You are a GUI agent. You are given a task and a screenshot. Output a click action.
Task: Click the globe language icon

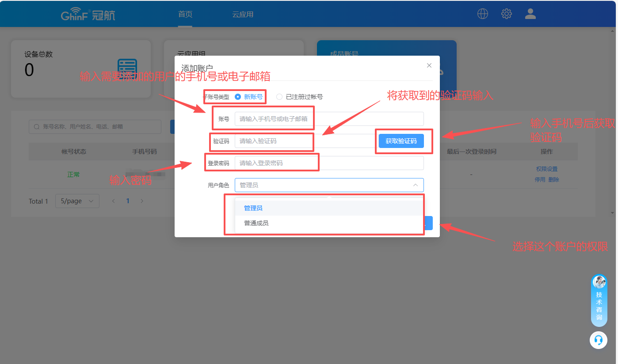tap(483, 14)
